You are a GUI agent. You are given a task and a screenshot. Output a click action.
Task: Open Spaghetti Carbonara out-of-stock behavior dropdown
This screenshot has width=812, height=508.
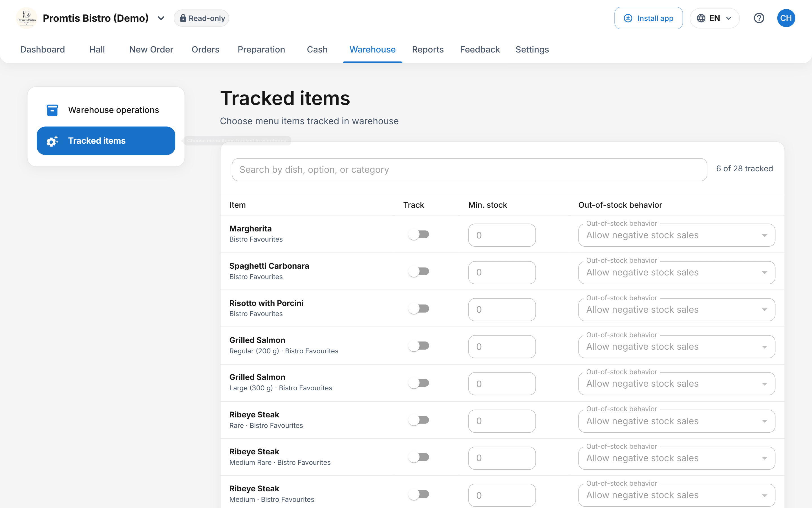[x=676, y=272]
